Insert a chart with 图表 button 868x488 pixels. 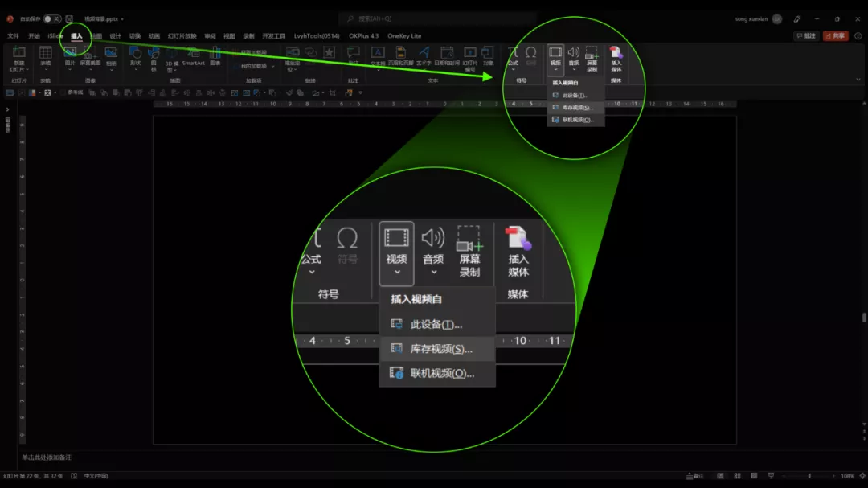coord(215,56)
